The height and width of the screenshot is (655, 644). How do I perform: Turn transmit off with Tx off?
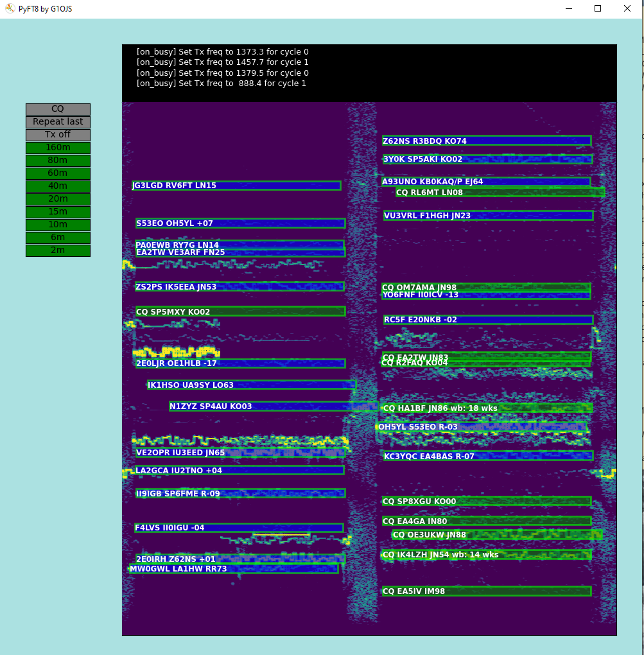point(58,135)
